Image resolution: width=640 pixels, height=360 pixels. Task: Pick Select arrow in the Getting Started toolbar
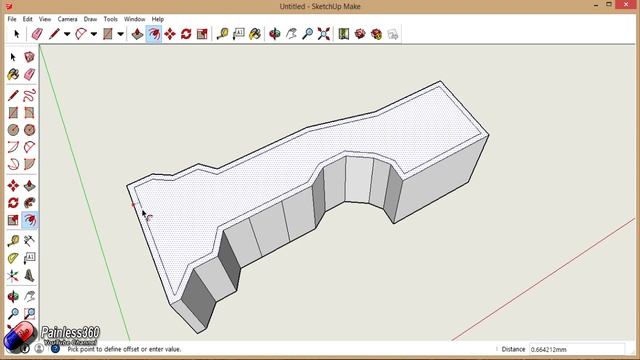16,34
